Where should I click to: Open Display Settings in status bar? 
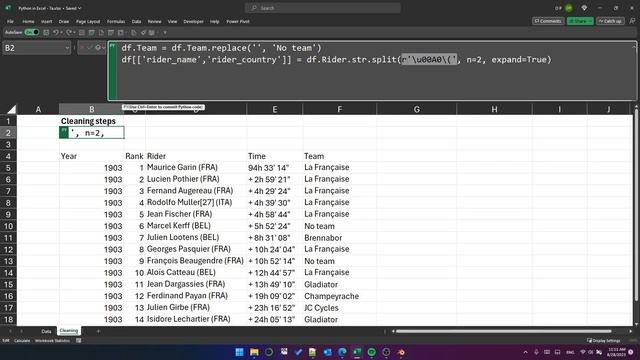[604, 340]
